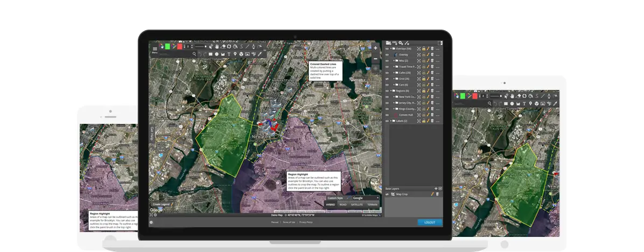Click the search magnifier icon
This screenshot has height=252, width=644.
195,54
